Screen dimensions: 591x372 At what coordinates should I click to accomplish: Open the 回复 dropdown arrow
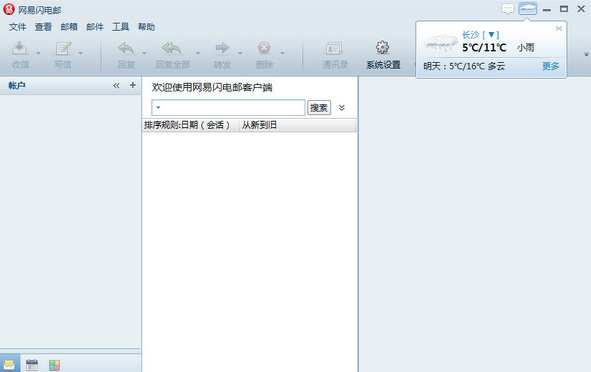coord(144,53)
